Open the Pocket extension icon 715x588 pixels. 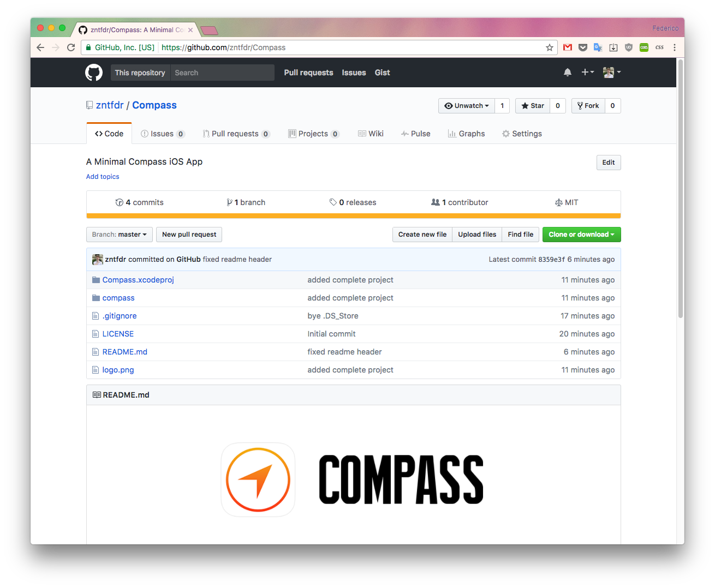(x=583, y=47)
